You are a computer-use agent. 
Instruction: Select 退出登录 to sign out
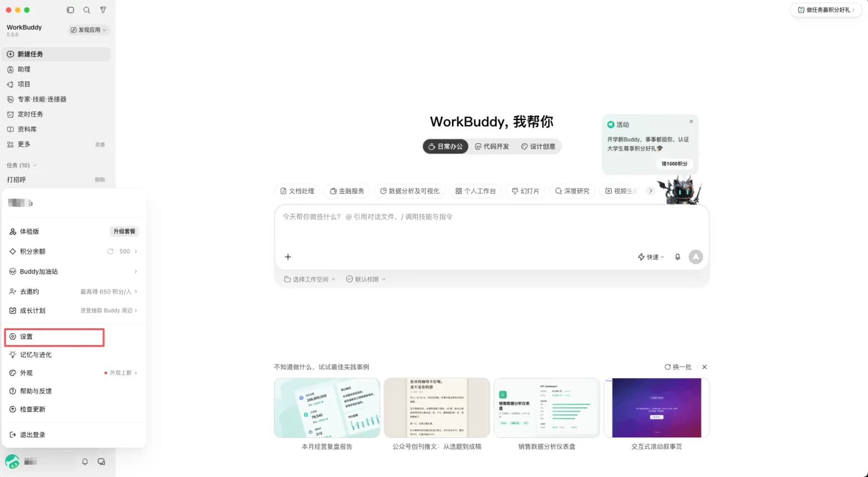[x=73, y=435]
